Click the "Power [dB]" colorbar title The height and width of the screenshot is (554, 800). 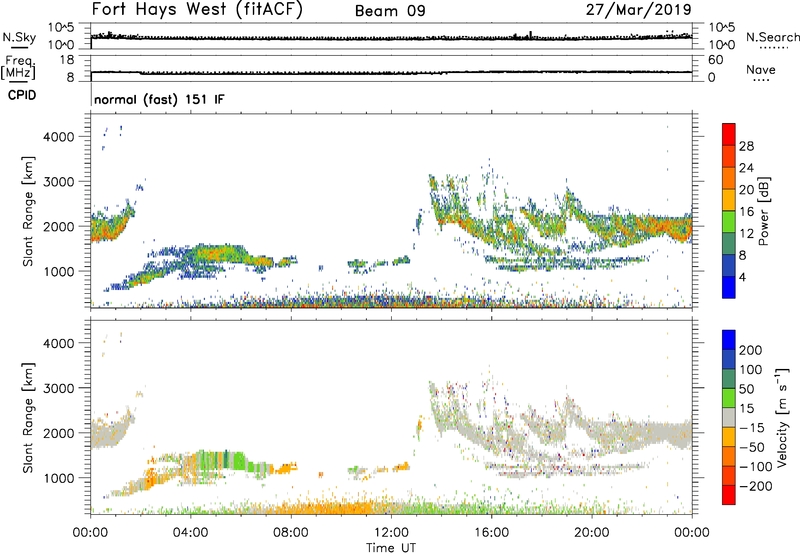click(x=764, y=211)
